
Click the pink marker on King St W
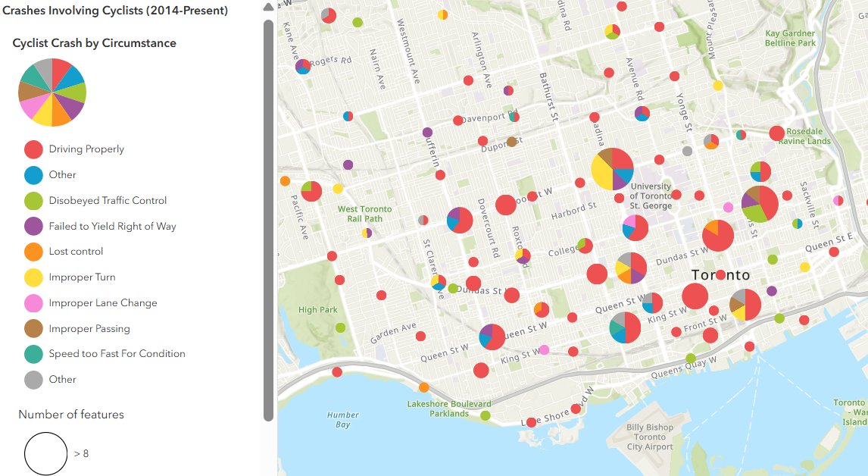click(x=544, y=349)
